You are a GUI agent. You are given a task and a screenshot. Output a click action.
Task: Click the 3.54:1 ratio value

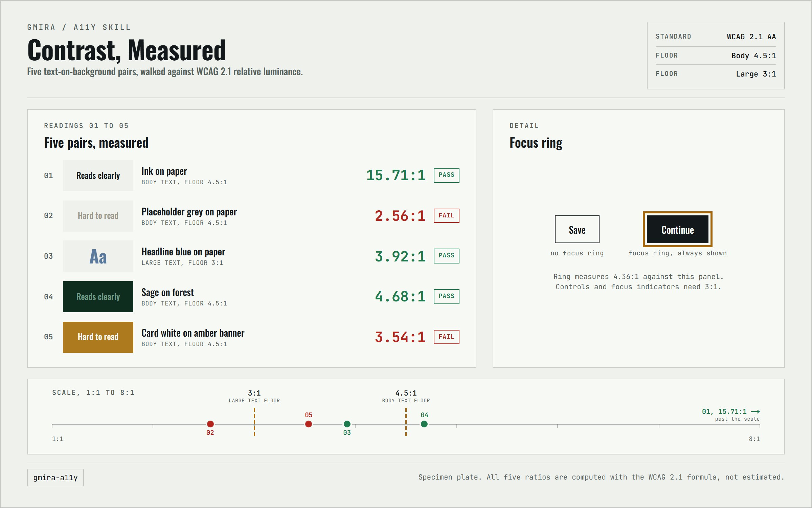click(400, 337)
